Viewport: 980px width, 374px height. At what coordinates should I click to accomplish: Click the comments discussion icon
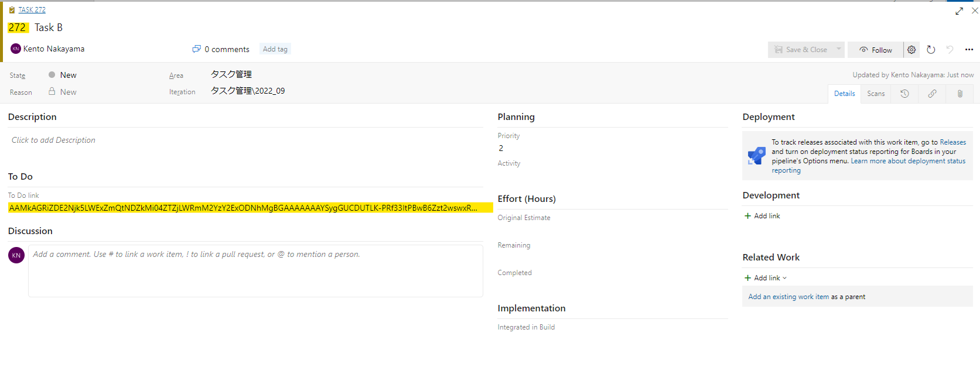(x=196, y=49)
